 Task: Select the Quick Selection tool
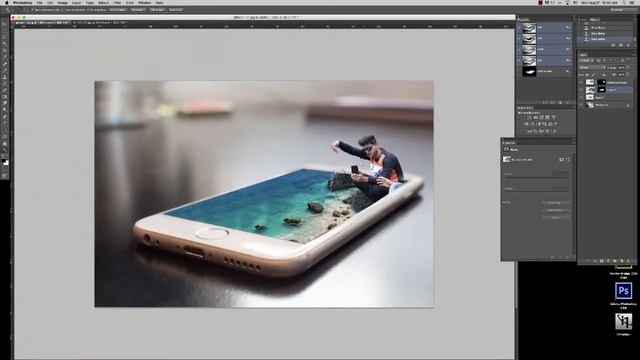(5, 44)
